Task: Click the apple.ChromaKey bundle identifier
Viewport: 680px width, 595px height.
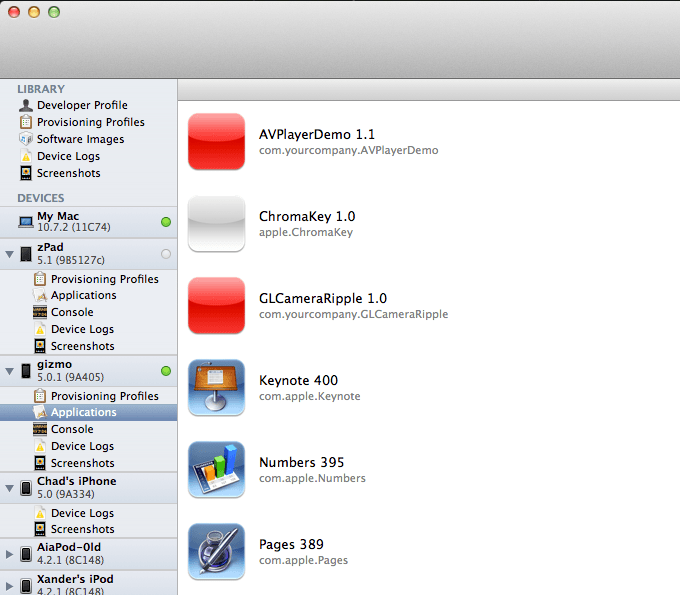Action: (306, 232)
